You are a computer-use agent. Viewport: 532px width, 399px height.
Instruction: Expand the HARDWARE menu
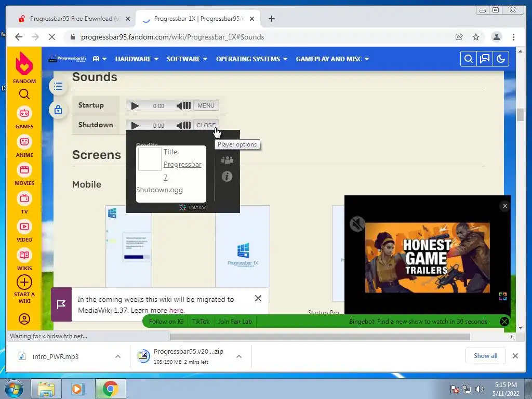coord(137,59)
